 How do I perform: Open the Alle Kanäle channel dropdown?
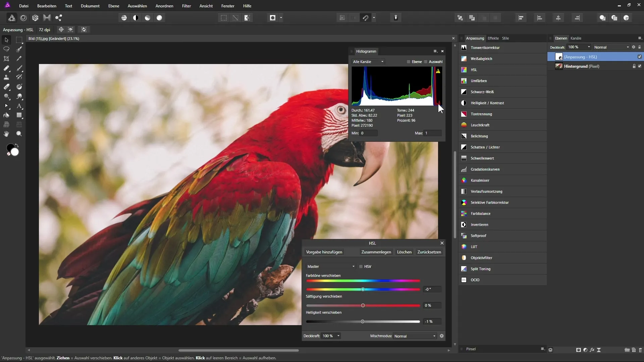[368, 62]
